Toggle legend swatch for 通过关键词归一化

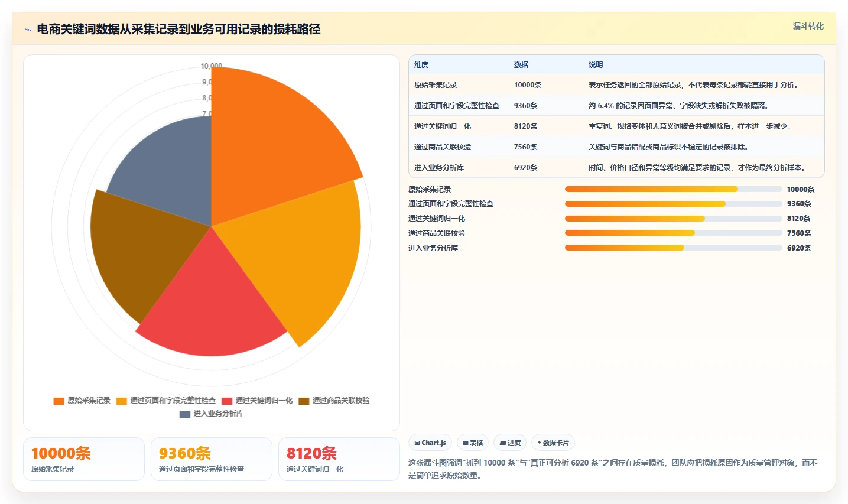click(227, 401)
